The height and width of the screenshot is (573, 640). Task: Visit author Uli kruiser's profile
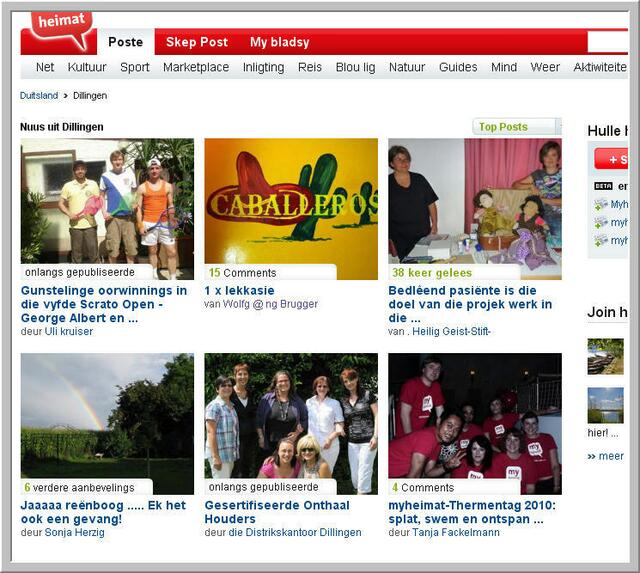[x=69, y=331]
